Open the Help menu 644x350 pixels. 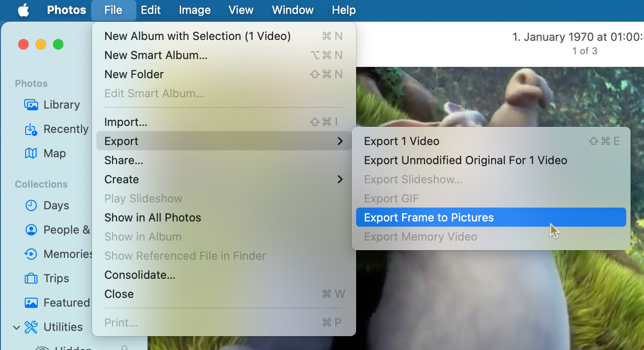343,10
